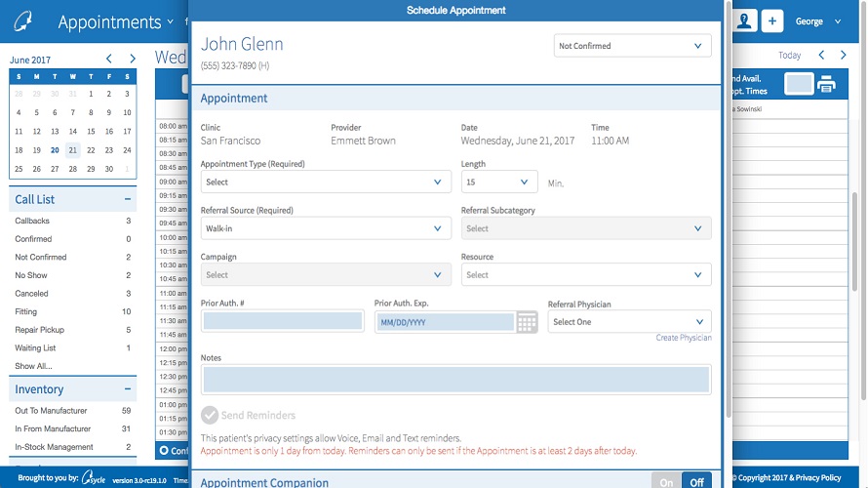Go to next day in schedule
Viewport: 868px width, 488px height.
pos(844,56)
